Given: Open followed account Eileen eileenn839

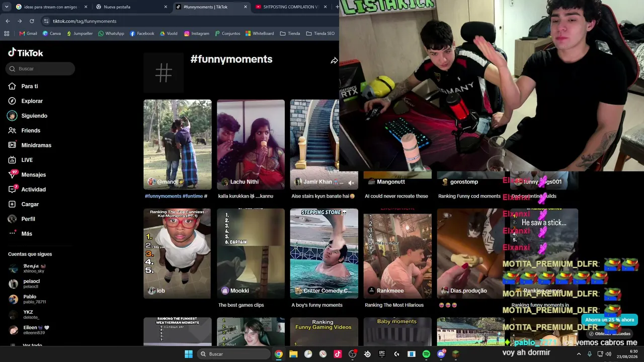Looking at the screenshot, I should 29,330.
